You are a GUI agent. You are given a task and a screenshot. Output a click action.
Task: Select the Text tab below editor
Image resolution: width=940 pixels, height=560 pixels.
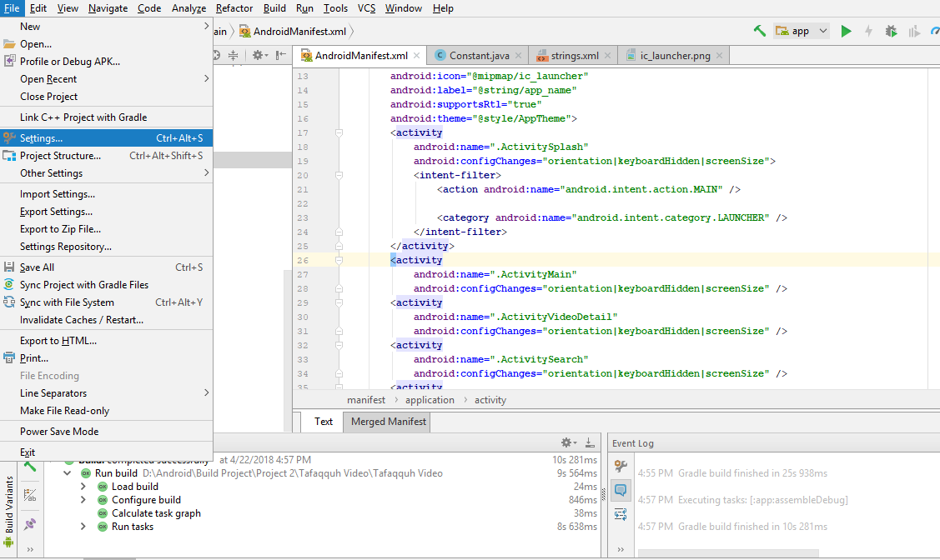[x=323, y=422]
